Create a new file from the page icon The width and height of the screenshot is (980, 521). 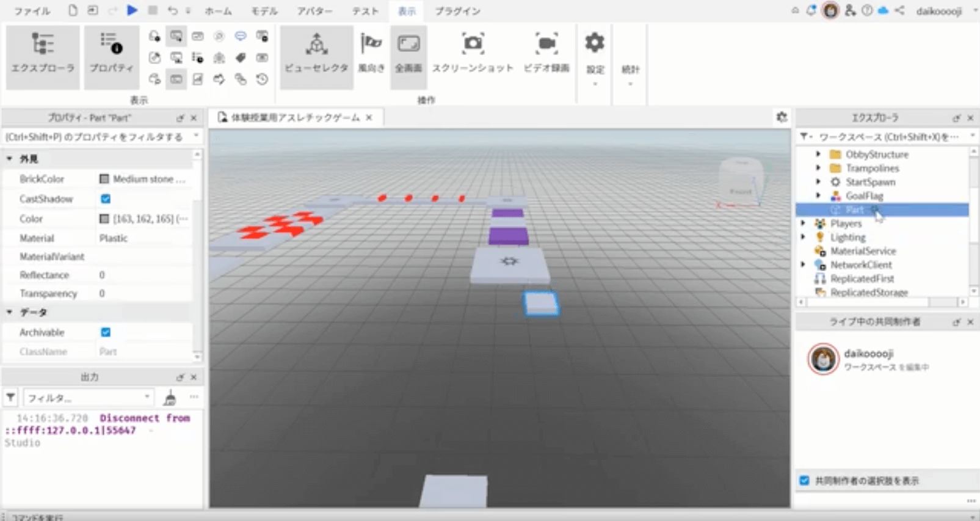click(x=73, y=10)
